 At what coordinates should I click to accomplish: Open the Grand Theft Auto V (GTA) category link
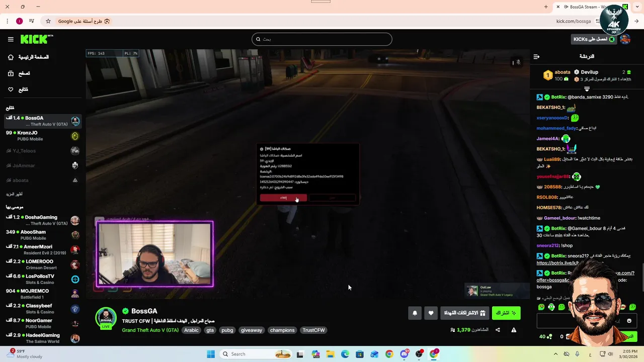click(x=150, y=330)
